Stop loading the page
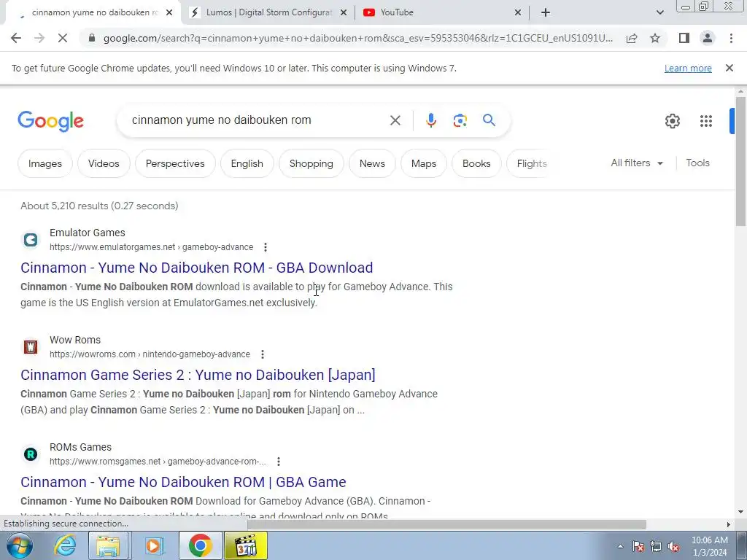 coord(63,38)
